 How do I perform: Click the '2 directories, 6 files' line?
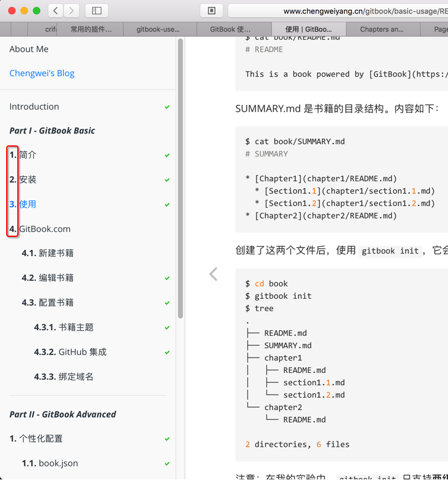297,444
